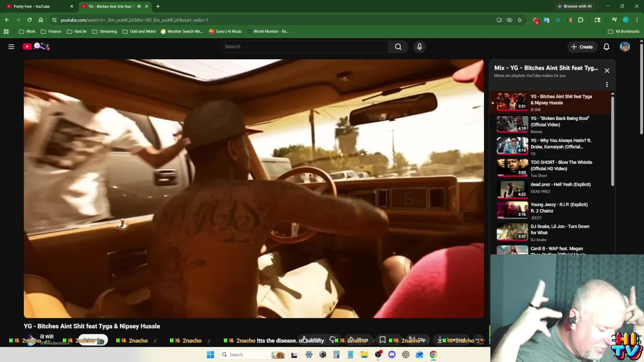The height and width of the screenshot is (362, 644).
Task: Reload the current page
Action: tap(30, 20)
